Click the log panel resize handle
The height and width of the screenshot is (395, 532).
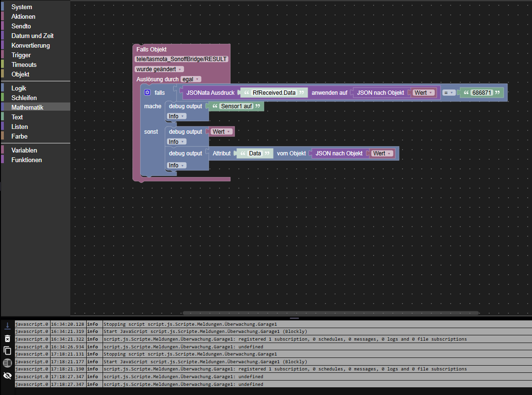294,318
